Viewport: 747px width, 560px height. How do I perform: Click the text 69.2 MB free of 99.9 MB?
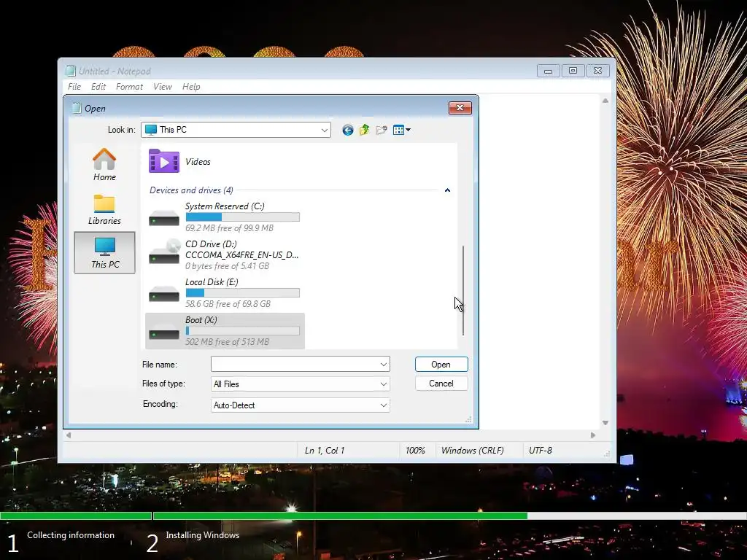click(x=229, y=228)
